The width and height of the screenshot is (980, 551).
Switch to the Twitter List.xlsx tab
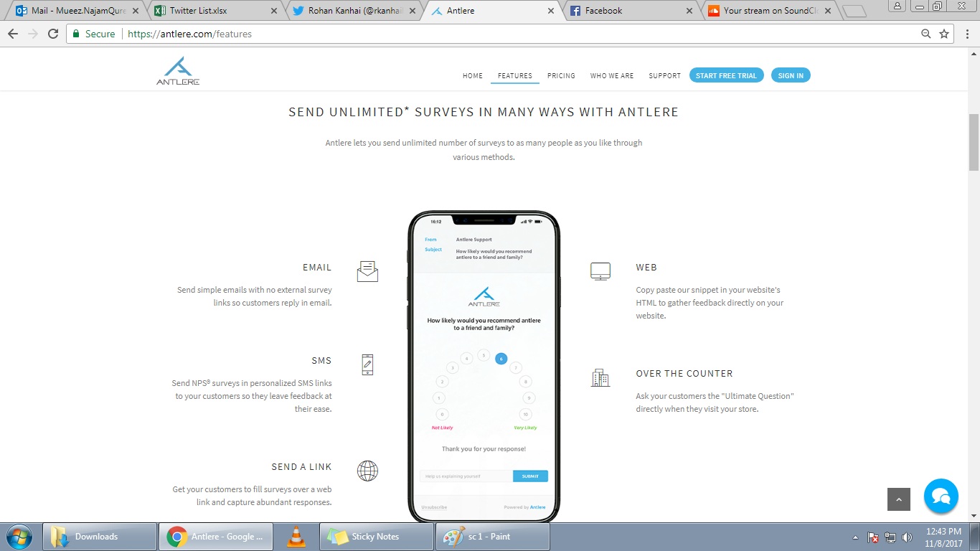click(216, 11)
